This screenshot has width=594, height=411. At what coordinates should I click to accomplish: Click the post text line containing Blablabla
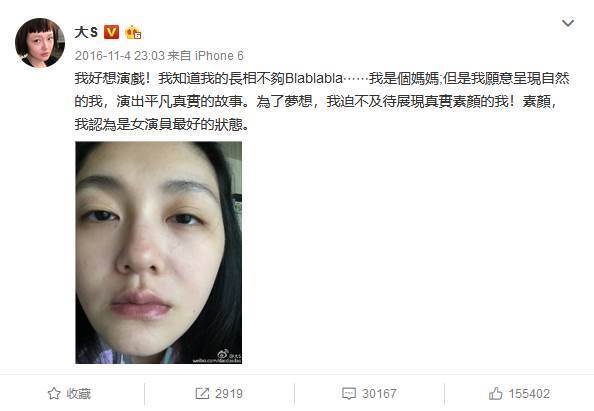pos(322,78)
